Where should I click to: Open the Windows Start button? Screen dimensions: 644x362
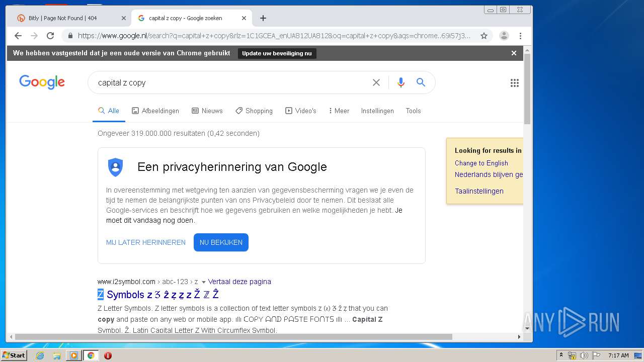point(14,355)
